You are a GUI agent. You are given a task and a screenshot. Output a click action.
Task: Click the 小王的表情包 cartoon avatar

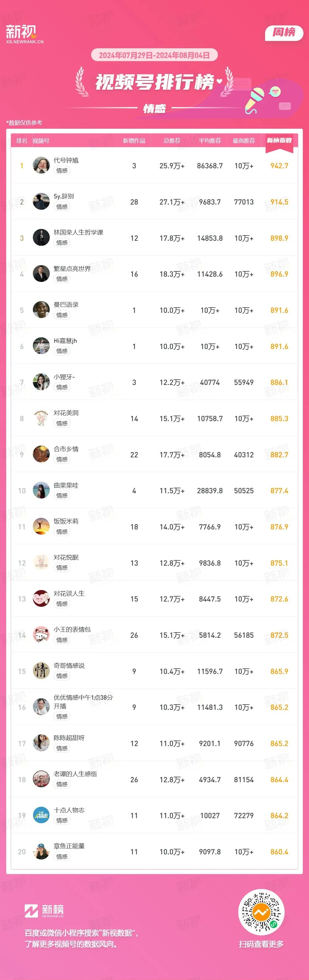pos(41,635)
